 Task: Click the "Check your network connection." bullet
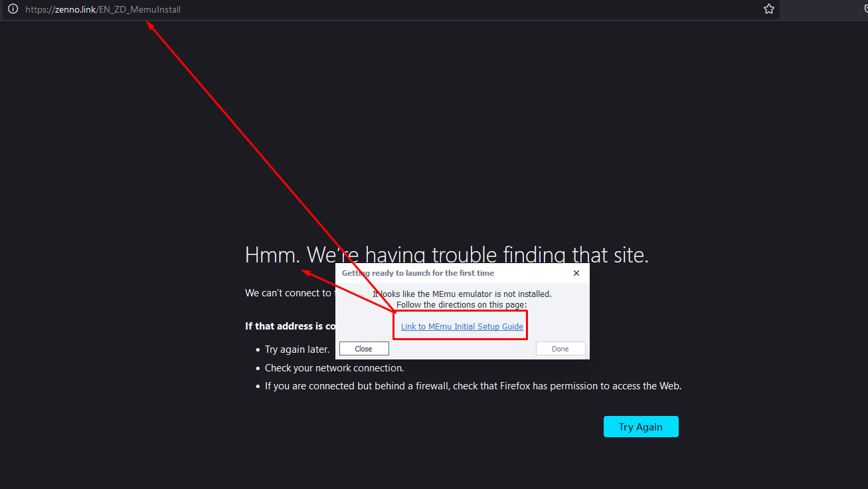[x=334, y=368]
